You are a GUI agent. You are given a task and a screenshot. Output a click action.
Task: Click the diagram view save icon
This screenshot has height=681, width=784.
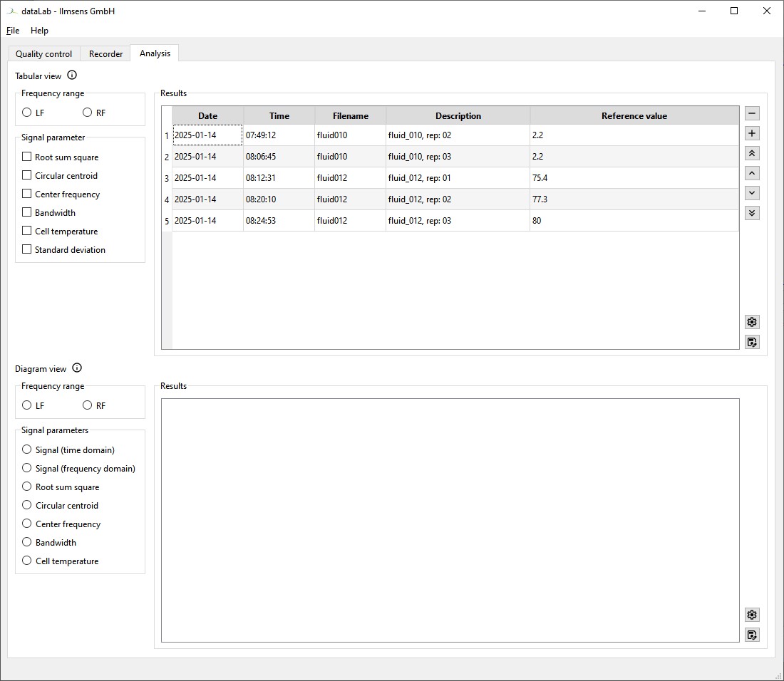[752, 635]
